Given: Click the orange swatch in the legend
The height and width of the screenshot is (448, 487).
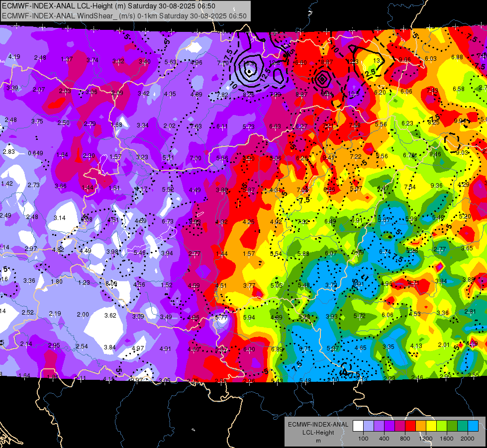Looking at the screenshot, I should [x=421, y=426].
